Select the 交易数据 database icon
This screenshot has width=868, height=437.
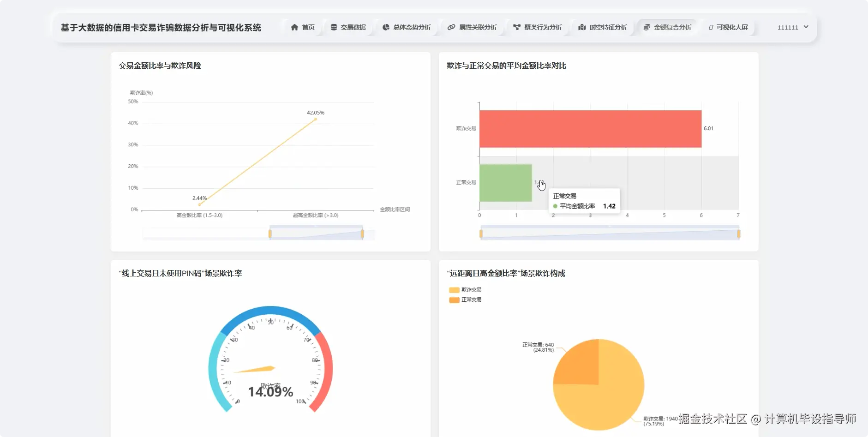(333, 27)
